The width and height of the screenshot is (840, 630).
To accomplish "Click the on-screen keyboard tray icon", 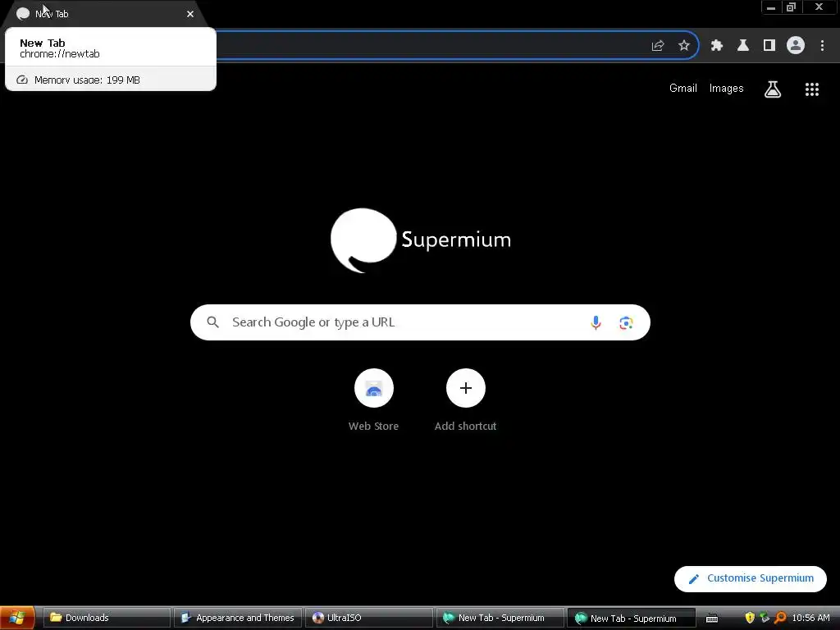I will click(x=712, y=619).
